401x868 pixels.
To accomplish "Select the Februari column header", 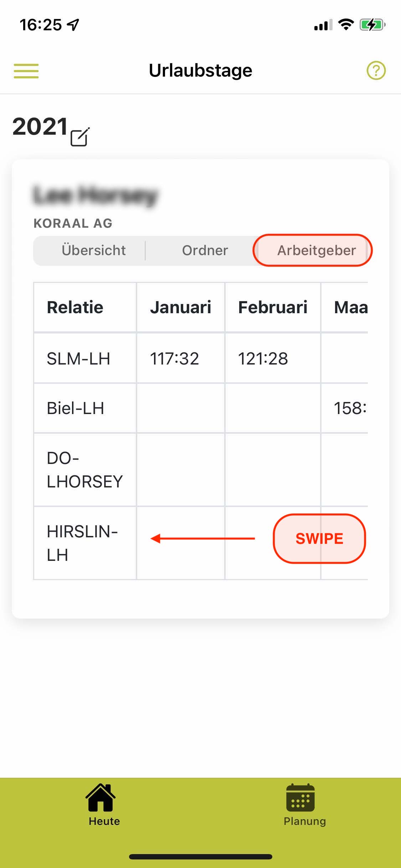I will click(x=273, y=307).
